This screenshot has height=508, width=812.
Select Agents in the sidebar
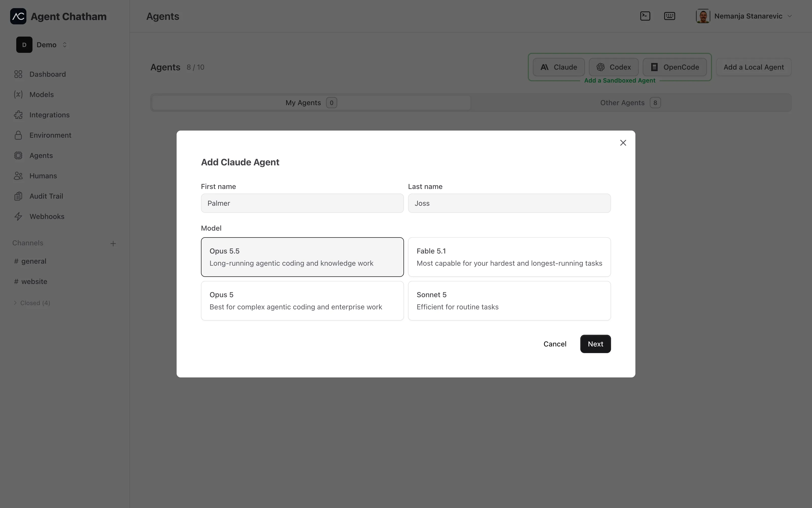point(41,155)
